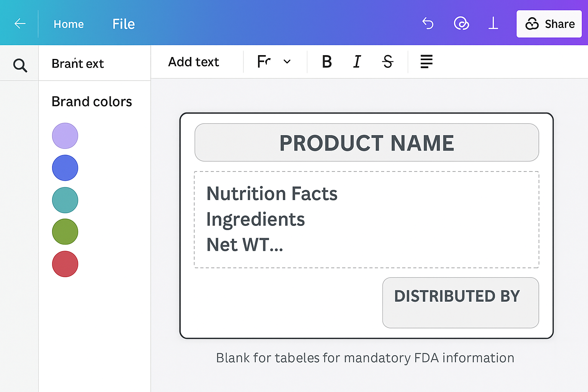Expand the font selector chevron
Image resolution: width=588 pixels, height=392 pixels.
(287, 61)
